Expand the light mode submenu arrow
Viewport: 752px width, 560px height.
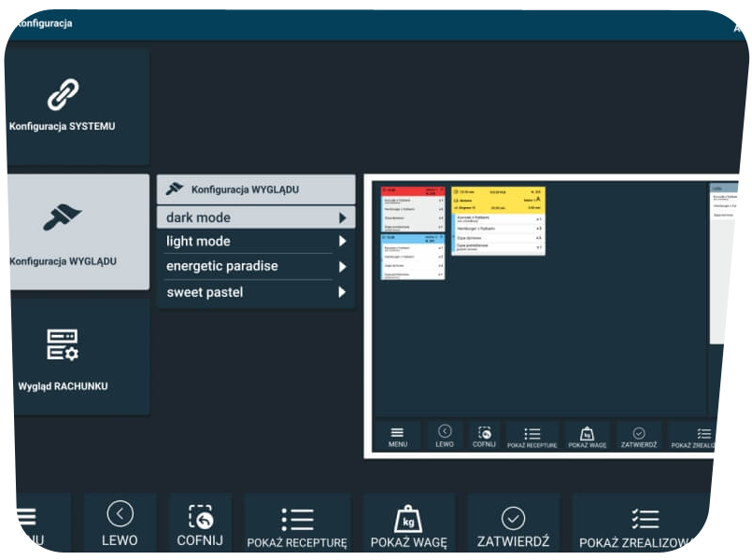(343, 242)
